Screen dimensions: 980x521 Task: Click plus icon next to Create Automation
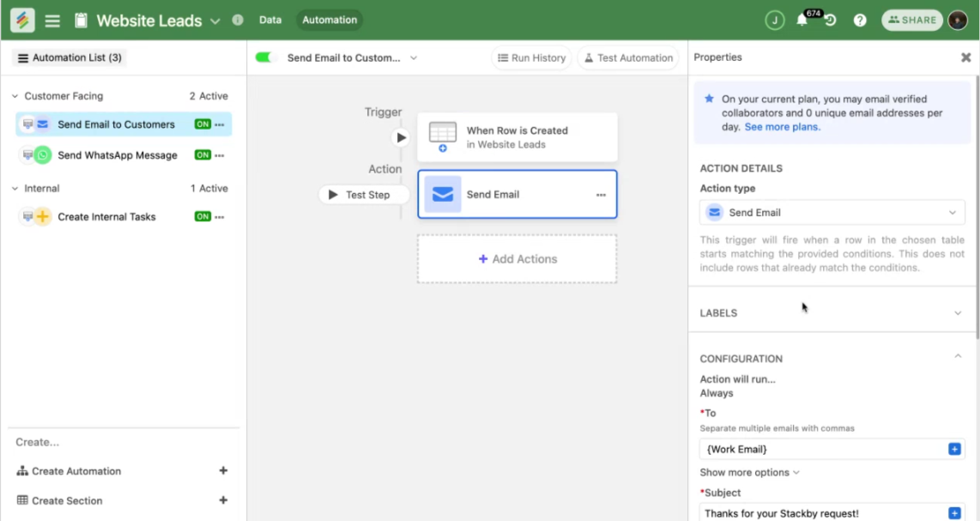[223, 470]
